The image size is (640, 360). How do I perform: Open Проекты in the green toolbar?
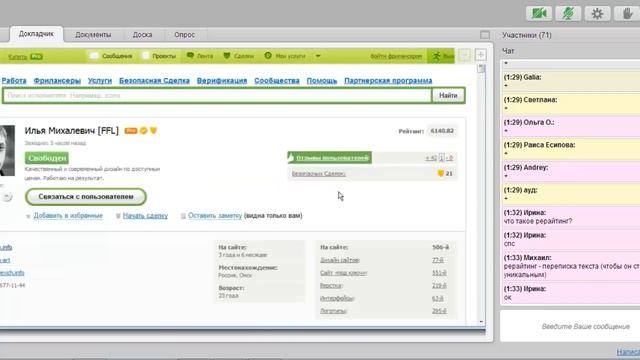click(x=159, y=56)
